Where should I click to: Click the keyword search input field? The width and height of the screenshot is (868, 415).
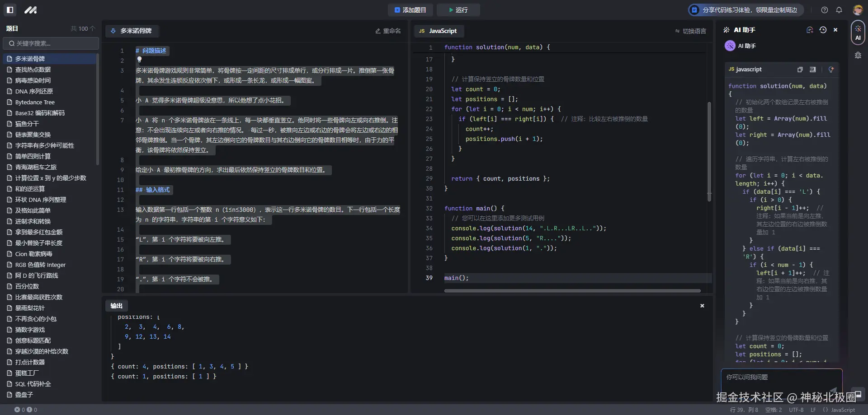tap(51, 43)
